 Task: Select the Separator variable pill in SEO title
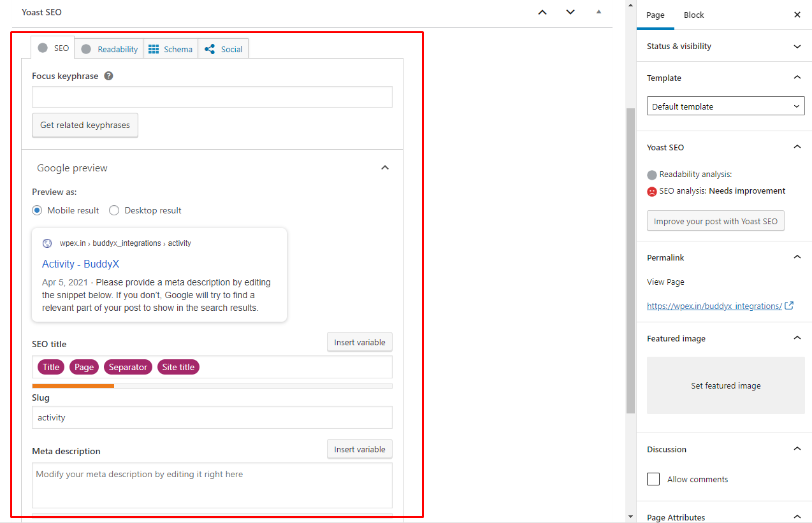(x=127, y=366)
